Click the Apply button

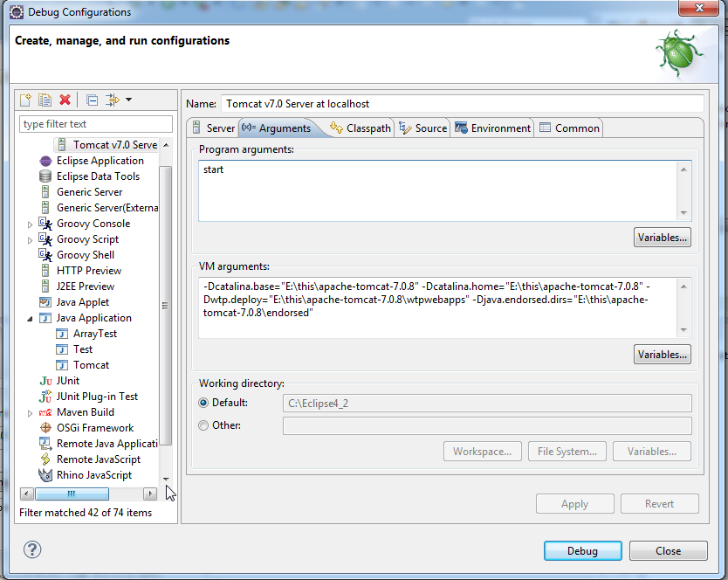(x=574, y=504)
